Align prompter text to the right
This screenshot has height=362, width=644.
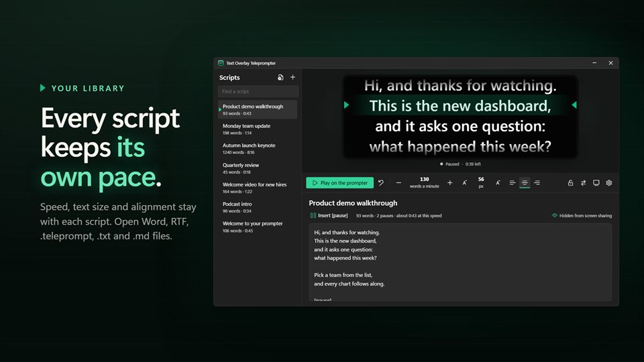point(537,182)
